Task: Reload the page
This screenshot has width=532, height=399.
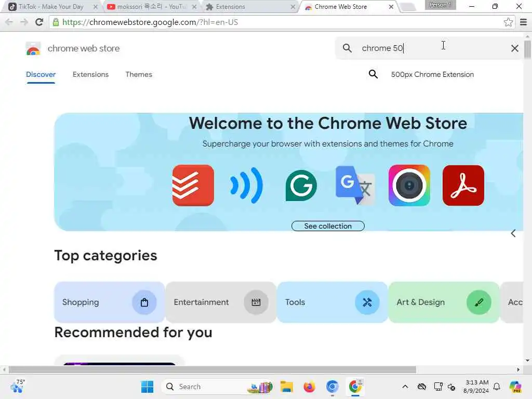Action: coord(39,22)
